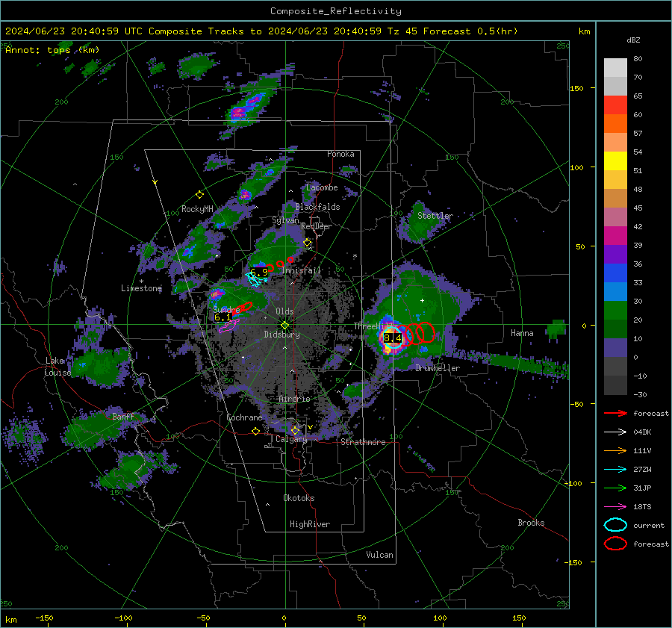This screenshot has height=628, width=672.
Task: Click the Hanna city label
Action: (522, 333)
